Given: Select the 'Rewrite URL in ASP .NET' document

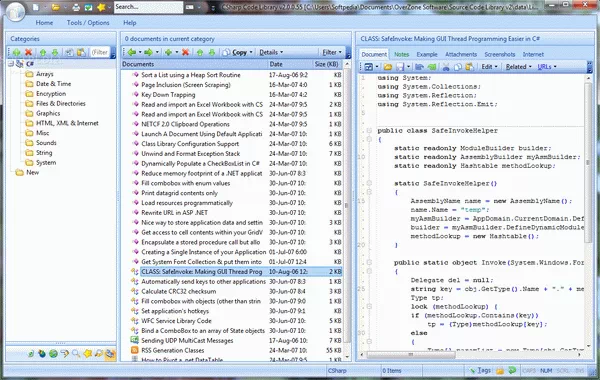Looking at the screenshot, I should (174, 213).
